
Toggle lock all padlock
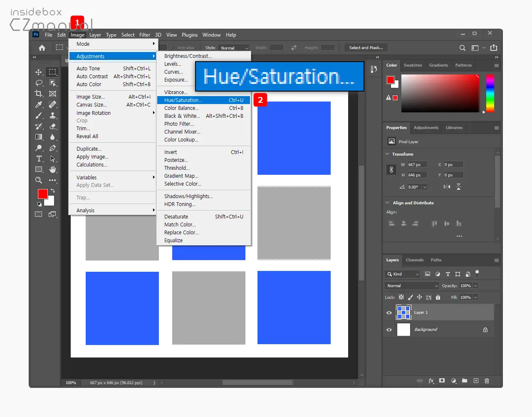pyautogui.click(x=438, y=297)
